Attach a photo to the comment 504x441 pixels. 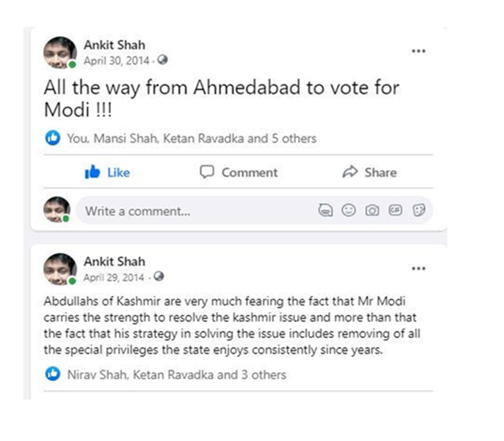coord(373,211)
